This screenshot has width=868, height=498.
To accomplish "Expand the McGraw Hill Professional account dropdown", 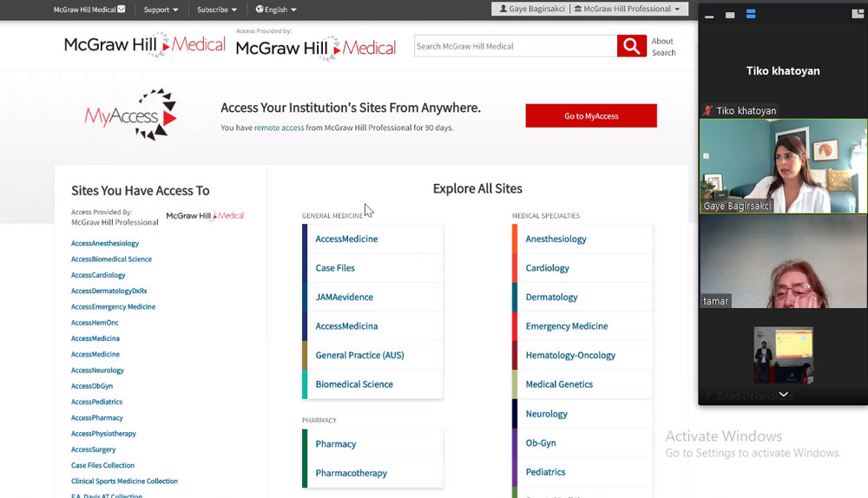I will point(627,10).
